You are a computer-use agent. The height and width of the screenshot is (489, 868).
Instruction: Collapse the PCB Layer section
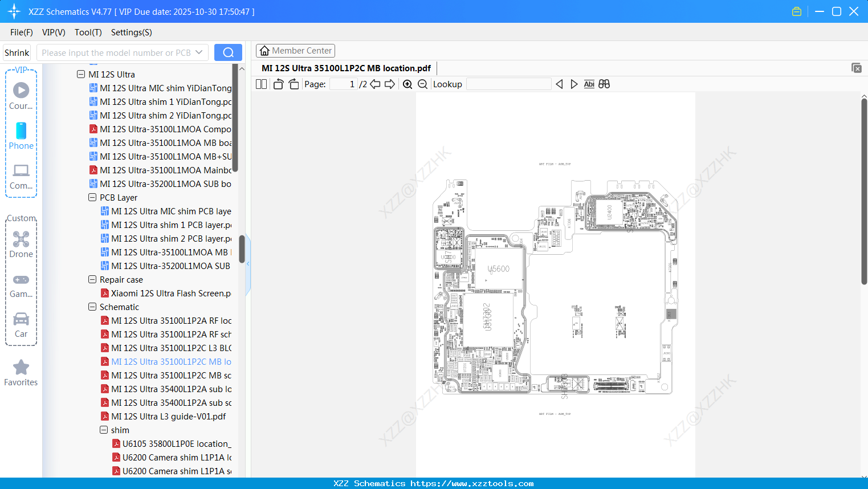pyautogui.click(x=92, y=197)
